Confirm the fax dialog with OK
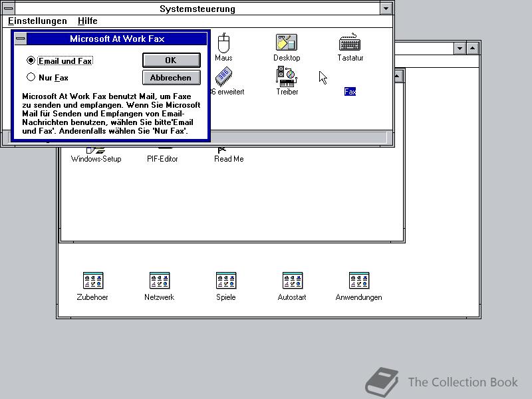Viewport: 532px width, 399px height. pyautogui.click(x=172, y=60)
